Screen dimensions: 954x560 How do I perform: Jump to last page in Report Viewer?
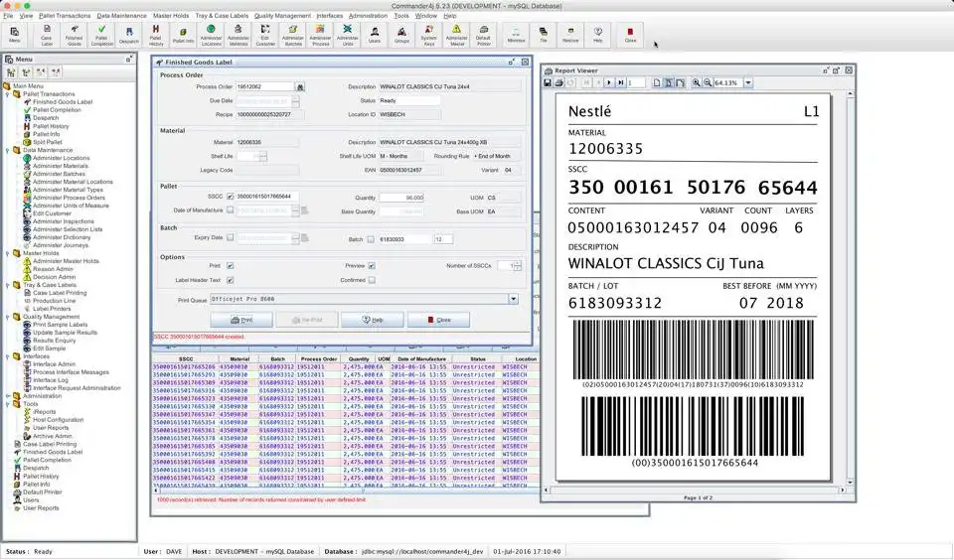[620, 82]
